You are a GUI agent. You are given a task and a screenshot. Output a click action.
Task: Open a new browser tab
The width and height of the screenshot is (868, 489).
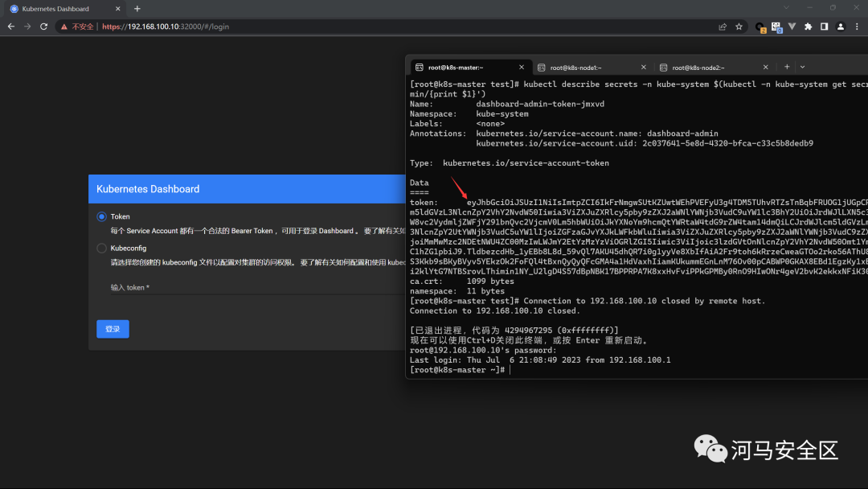137,9
